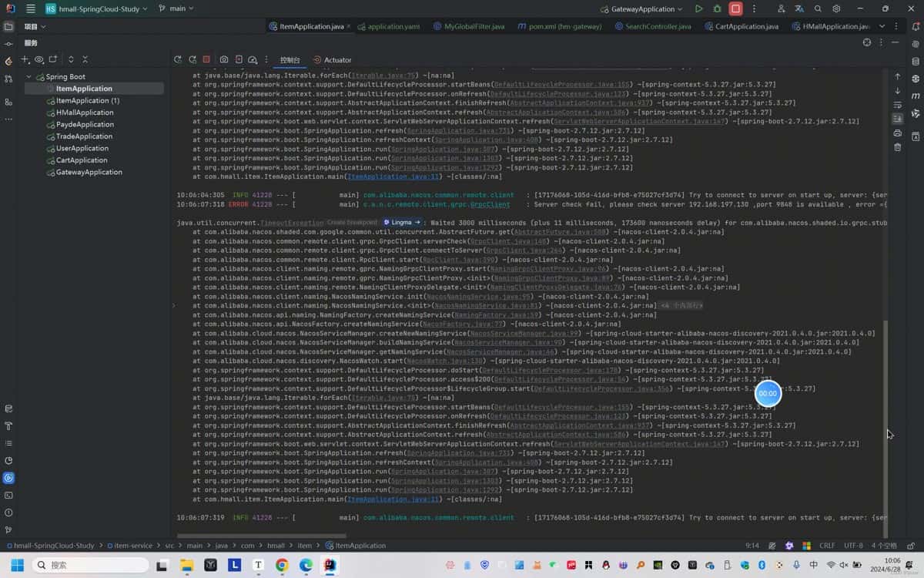Open Search Everywhere magnifier
The width and height of the screenshot is (924, 578).
pos(818,8)
